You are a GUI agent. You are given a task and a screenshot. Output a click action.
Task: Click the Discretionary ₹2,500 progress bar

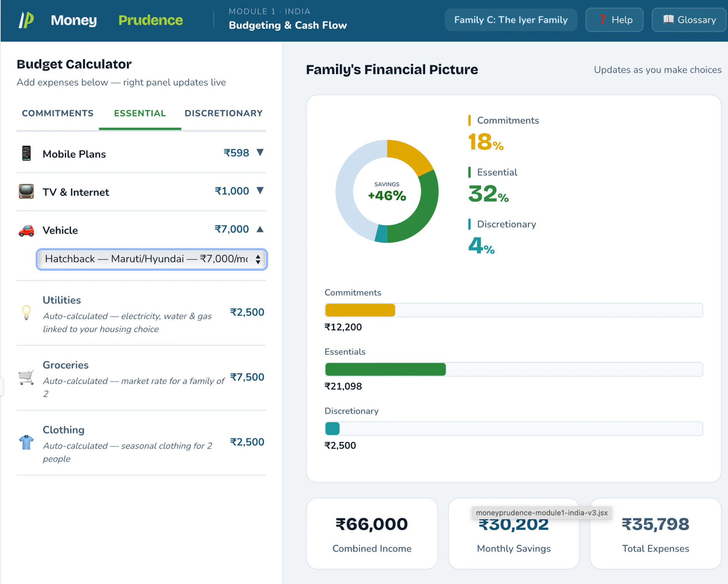514,429
